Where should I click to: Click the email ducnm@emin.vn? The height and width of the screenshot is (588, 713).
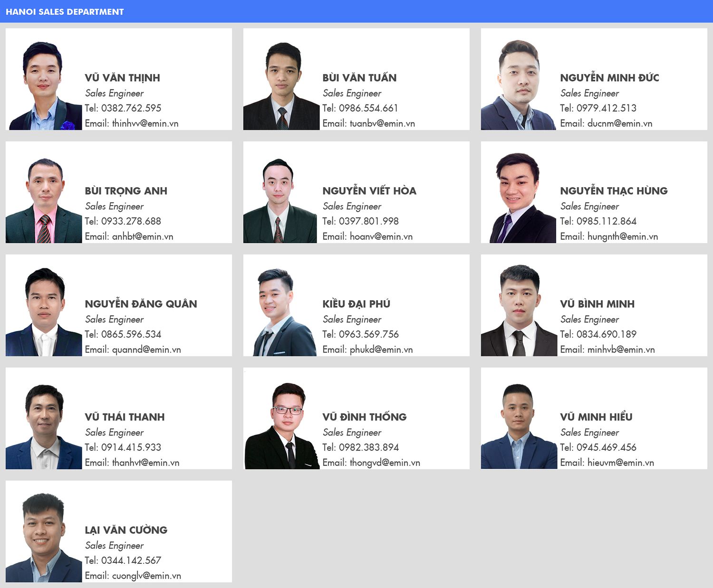pyautogui.click(x=620, y=123)
